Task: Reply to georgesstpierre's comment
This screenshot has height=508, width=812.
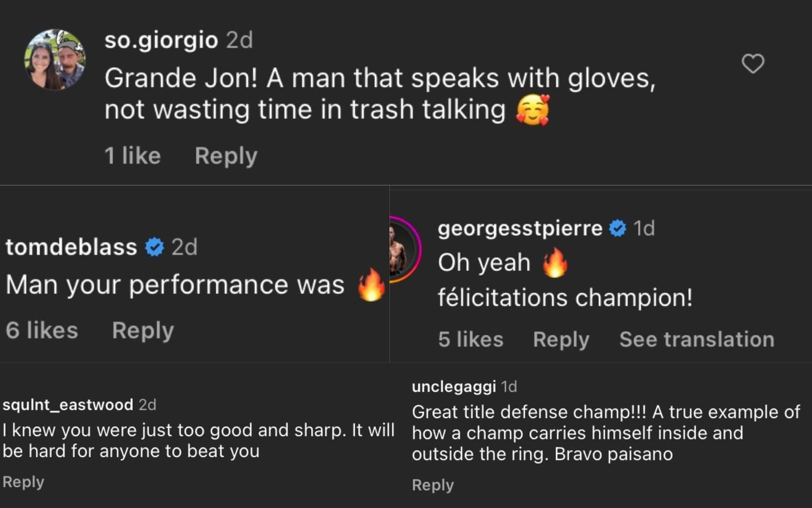Action: click(561, 339)
